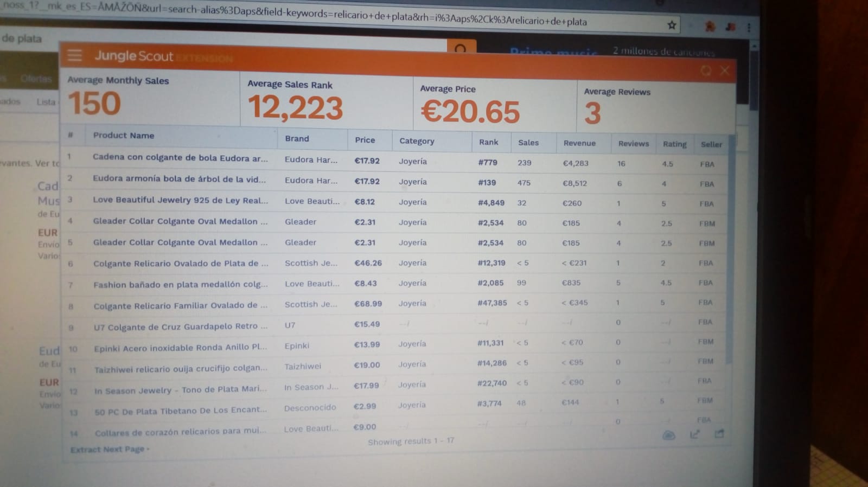The image size is (868, 487).
Task: Open the Jungle Scout hamburger menu
Action: point(75,55)
